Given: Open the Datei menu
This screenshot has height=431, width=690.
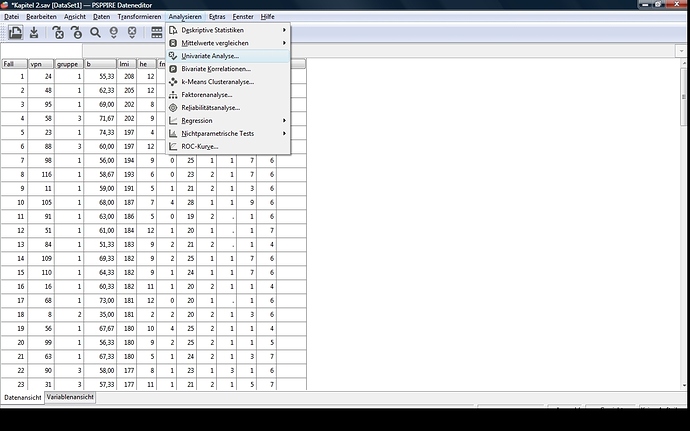Looking at the screenshot, I should point(11,17).
